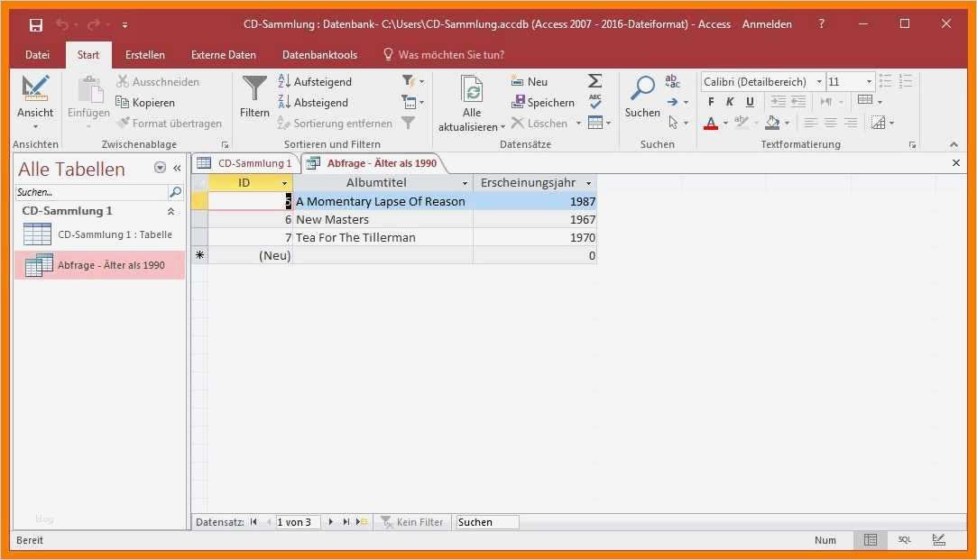Toggle bold F formatting
The image size is (977, 560).
click(x=711, y=102)
